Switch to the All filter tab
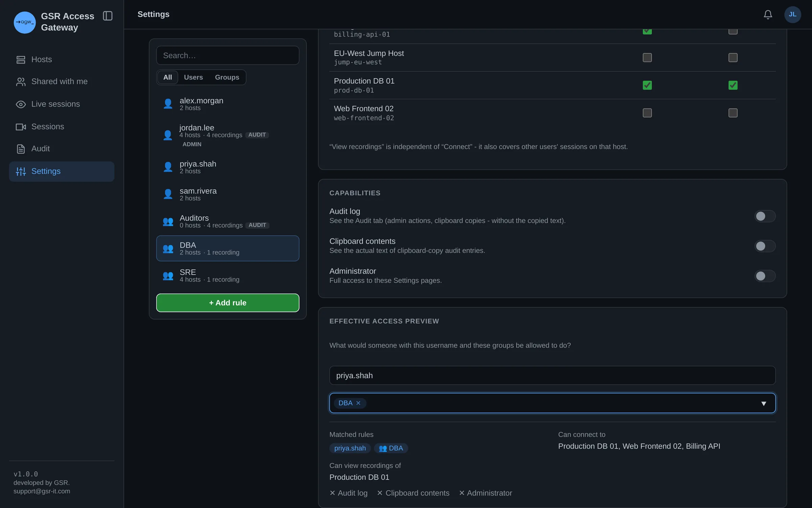The image size is (812, 508). [x=167, y=77]
